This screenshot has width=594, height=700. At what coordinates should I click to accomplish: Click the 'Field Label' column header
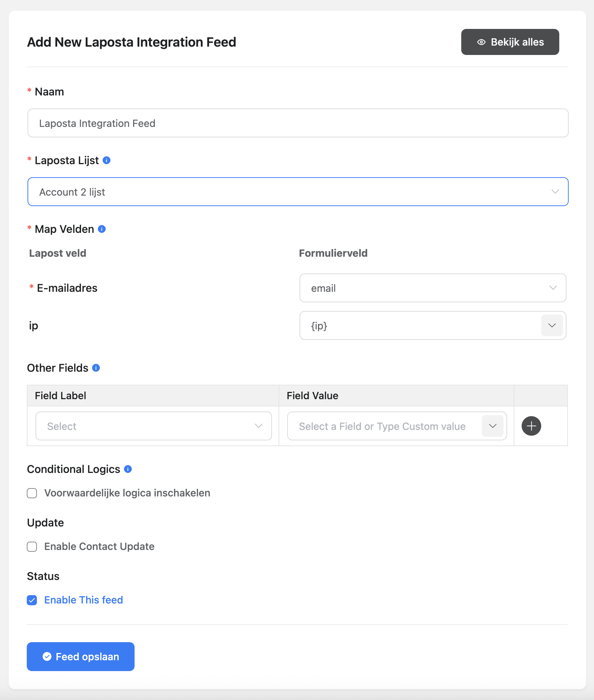pyautogui.click(x=60, y=396)
